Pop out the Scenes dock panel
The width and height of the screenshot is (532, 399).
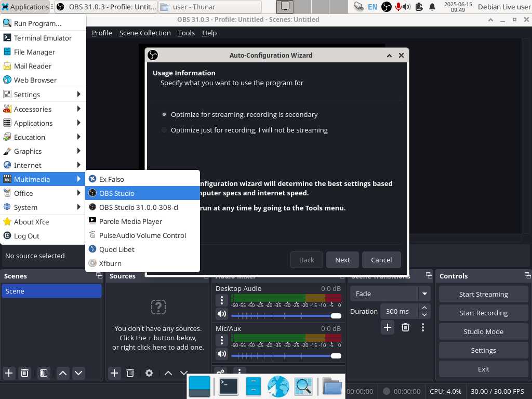(99, 275)
